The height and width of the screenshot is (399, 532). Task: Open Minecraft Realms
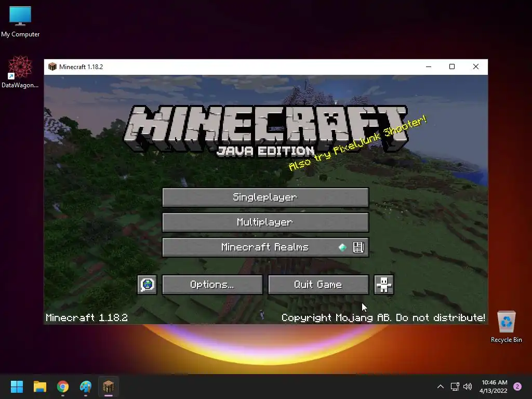pyautogui.click(x=265, y=247)
